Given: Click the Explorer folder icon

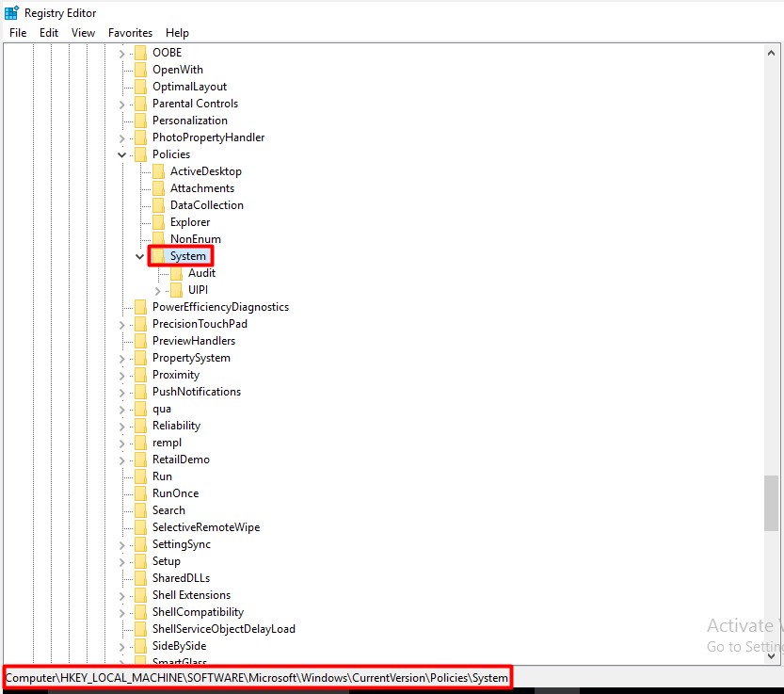Looking at the screenshot, I should [158, 222].
